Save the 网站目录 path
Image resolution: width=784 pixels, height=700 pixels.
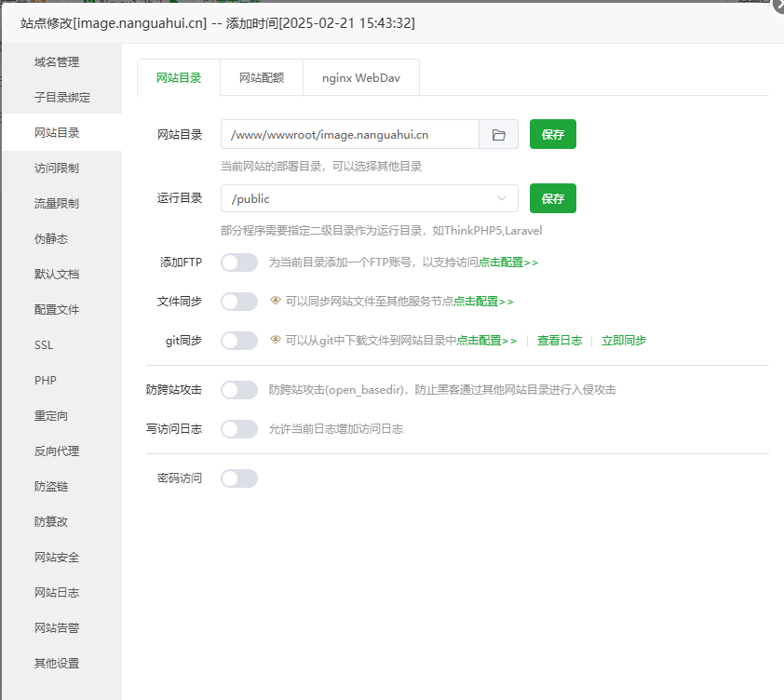pos(553,134)
